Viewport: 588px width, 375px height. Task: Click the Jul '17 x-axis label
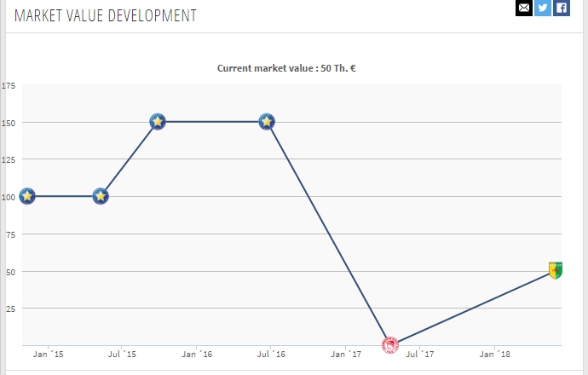pos(420,354)
